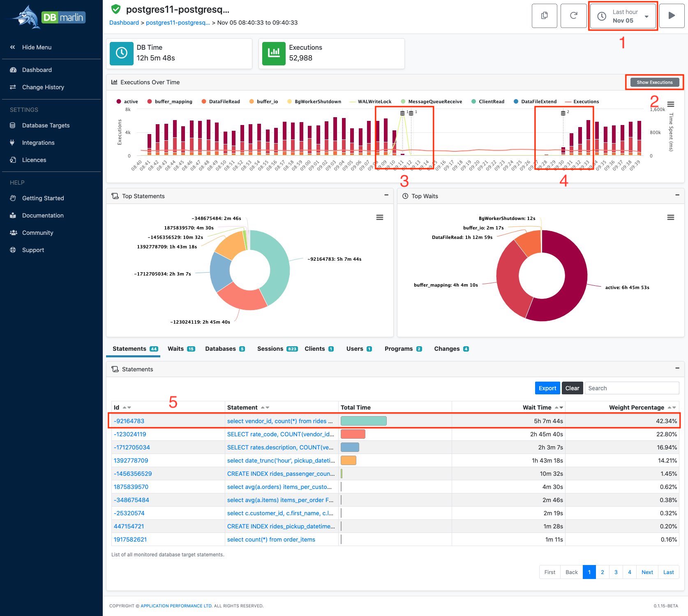688x616 pixels.
Task: Sort table by Weight Percentage arrows
Action: pyautogui.click(x=672, y=408)
